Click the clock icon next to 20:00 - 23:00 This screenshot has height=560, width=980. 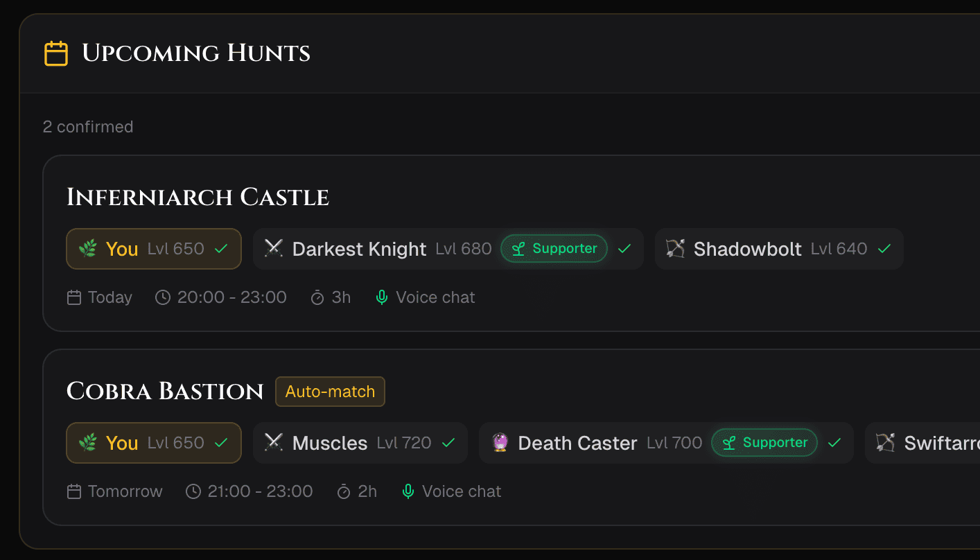click(x=161, y=297)
